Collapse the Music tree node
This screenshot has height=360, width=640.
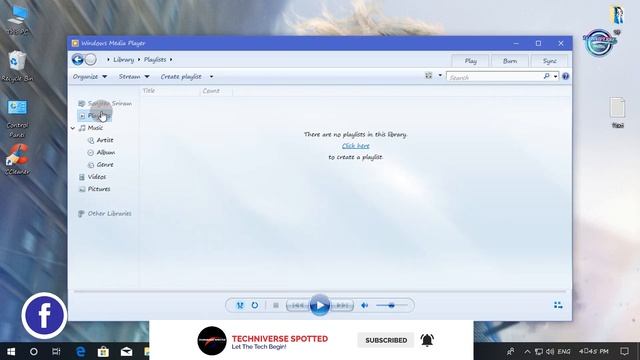[x=73, y=128]
